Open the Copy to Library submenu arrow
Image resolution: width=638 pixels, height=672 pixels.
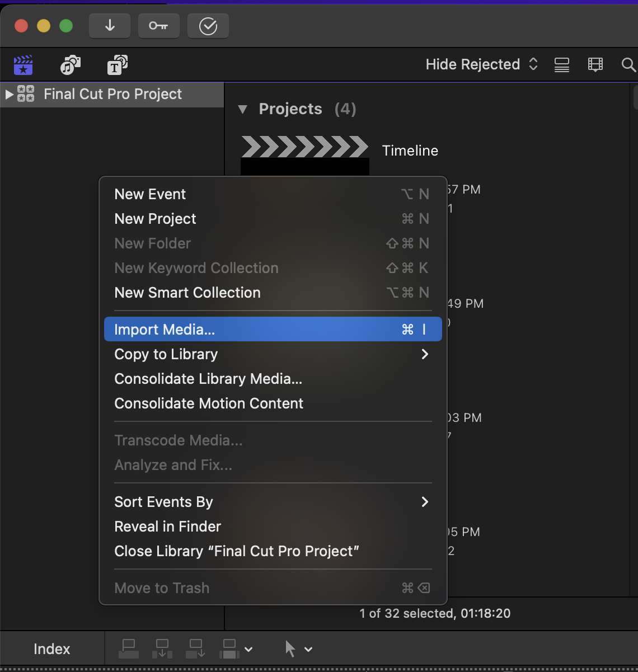pyautogui.click(x=425, y=354)
